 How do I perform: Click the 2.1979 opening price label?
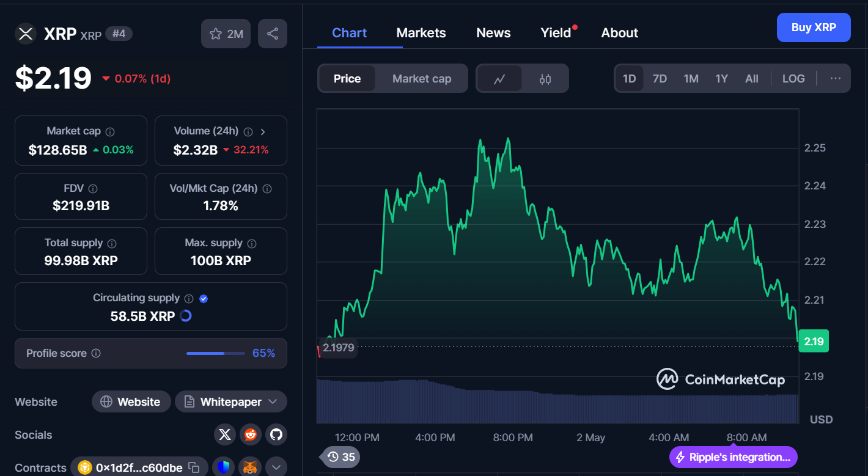click(x=338, y=347)
